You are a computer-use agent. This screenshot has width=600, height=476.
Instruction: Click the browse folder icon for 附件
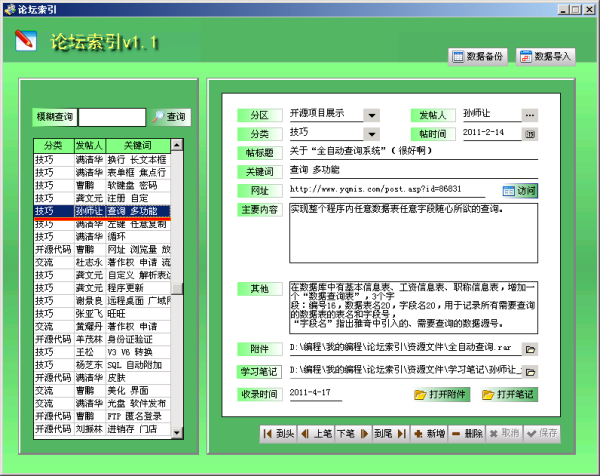coord(530,349)
